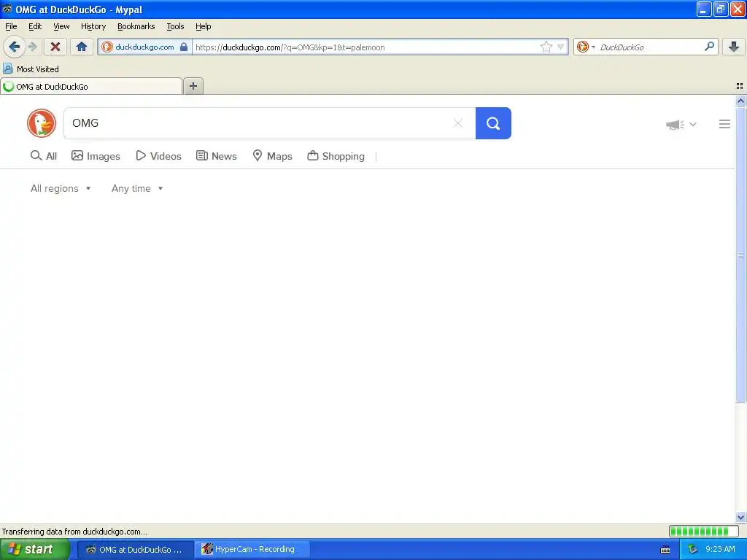Open the megaphone feedback dropdown
The image size is (747, 560).
681,124
